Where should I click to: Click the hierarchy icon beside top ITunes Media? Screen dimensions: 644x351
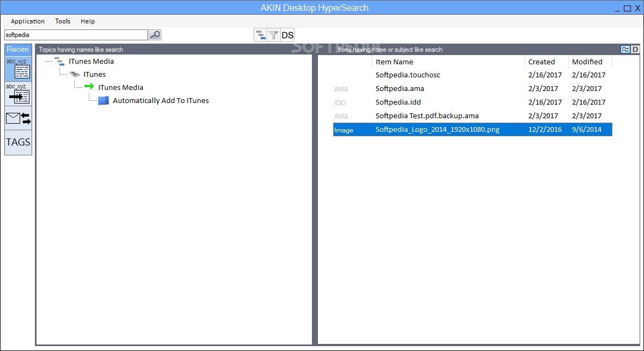(x=59, y=62)
